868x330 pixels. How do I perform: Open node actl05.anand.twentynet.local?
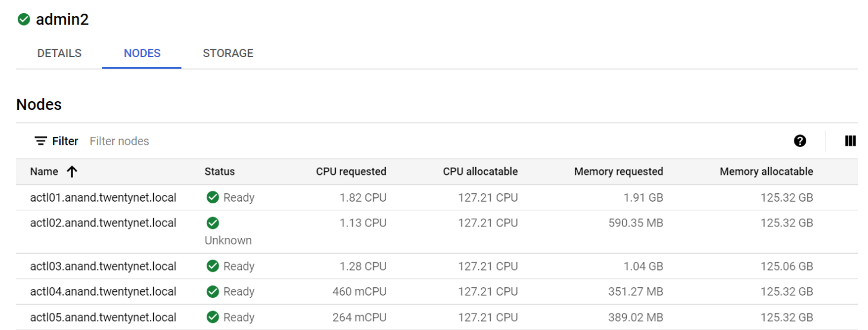(103, 317)
